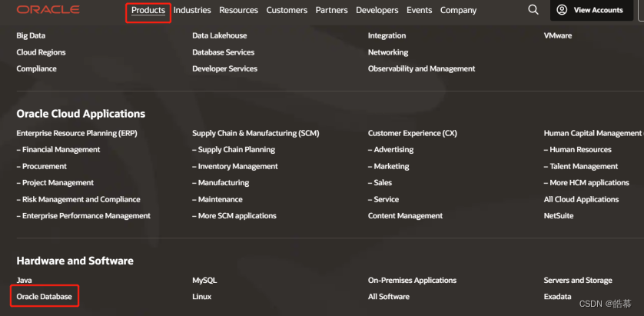644x316 pixels.
Task: Open Observability and Management
Action: pyautogui.click(x=421, y=68)
